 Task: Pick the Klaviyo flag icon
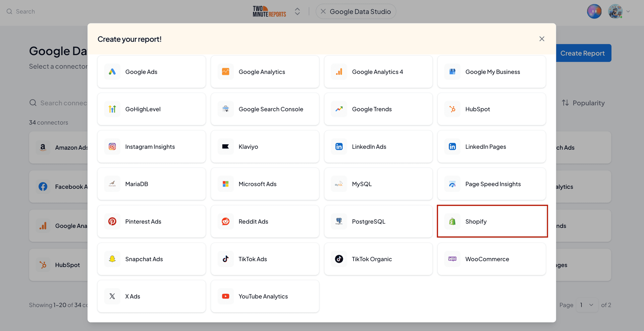tap(226, 147)
